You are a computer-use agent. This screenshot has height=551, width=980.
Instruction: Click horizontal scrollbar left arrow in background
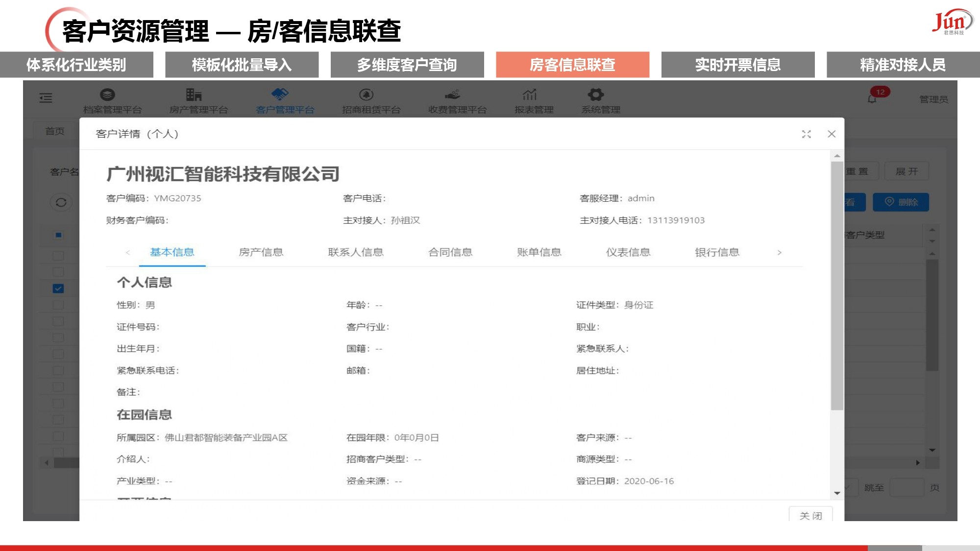pyautogui.click(x=47, y=462)
